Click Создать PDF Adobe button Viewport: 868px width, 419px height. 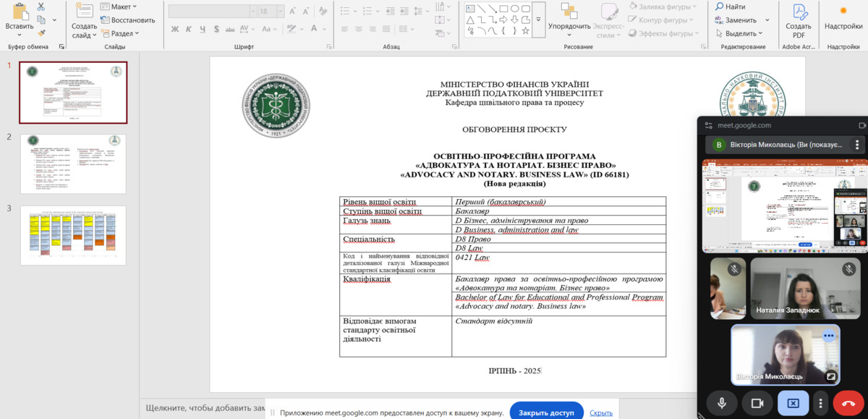click(x=799, y=20)
